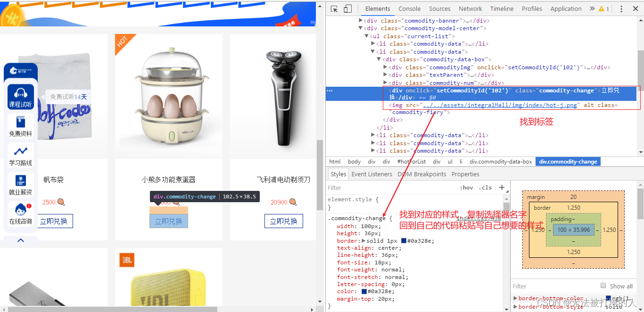This screenshot has width=644, height=312.
Task: Expand the textParent div node
Action: (385, 75)
